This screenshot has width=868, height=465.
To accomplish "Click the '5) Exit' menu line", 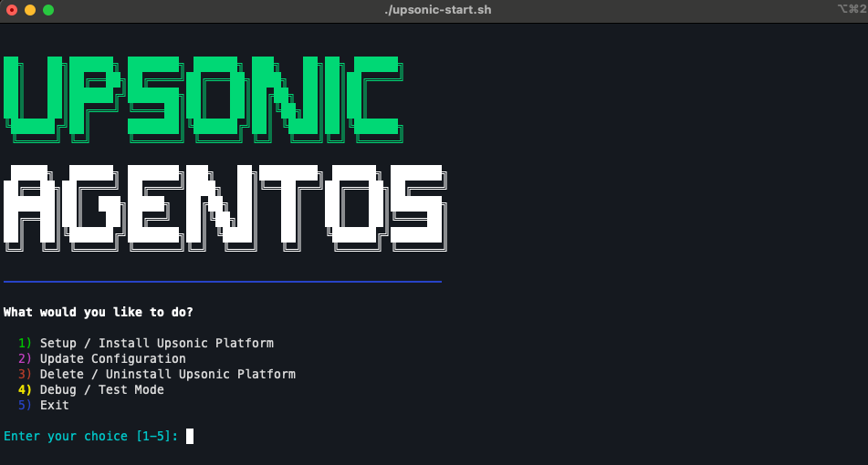I will point(43,406).
